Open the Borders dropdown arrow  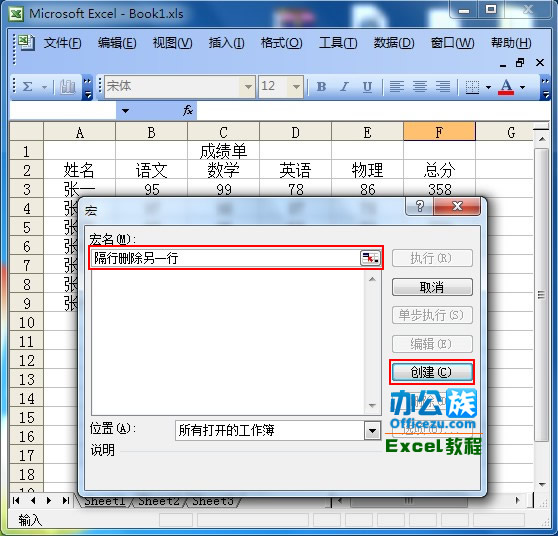[x=488, y=87]
